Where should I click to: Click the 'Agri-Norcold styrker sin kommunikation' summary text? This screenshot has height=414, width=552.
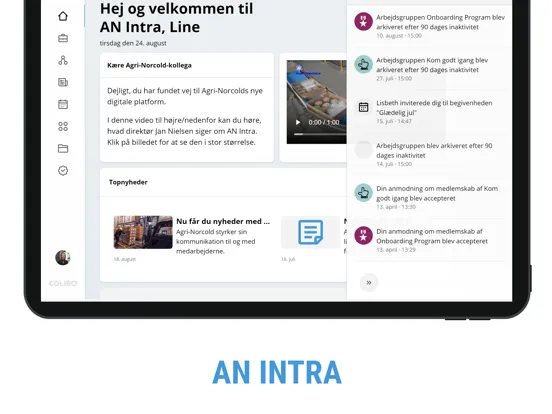pos(215,242)
